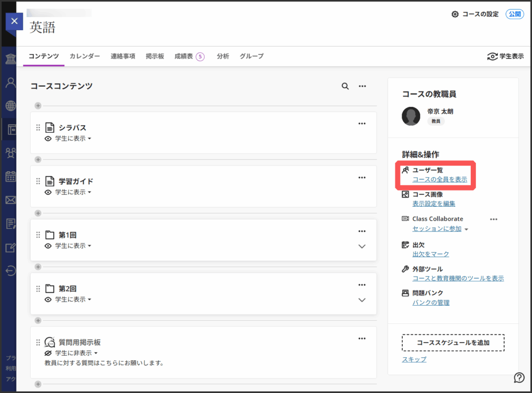Click the plus icon above シラバス
Image resolution: width=532 pixels, height=393 pixels.
pyautogui.click(x=37, y=105)
